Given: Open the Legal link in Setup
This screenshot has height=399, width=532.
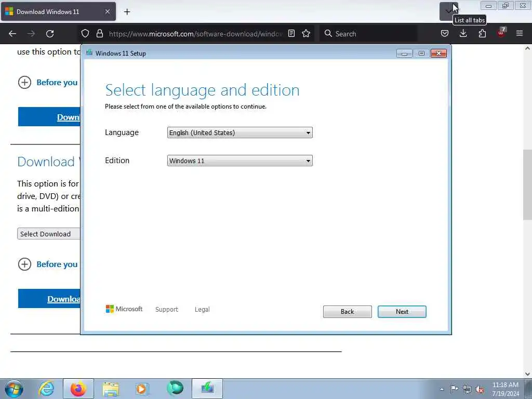Looking at the screenshot, I should click(x=202, y=310).
